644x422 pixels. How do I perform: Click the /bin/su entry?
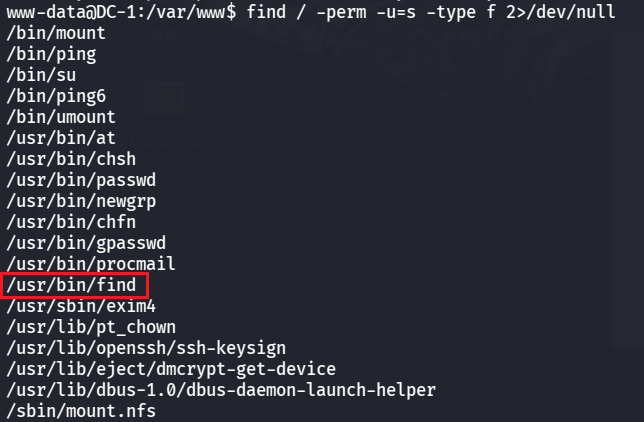pos(41,74)
